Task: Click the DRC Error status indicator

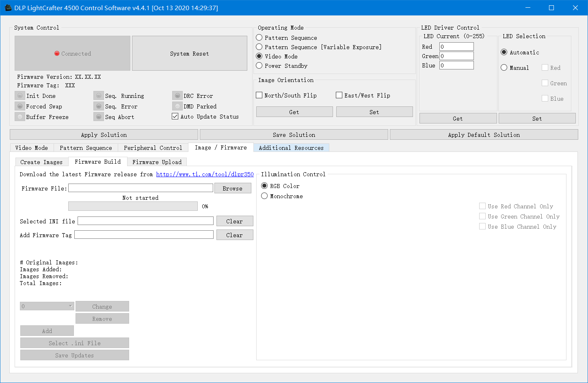Action: point(177,96)
